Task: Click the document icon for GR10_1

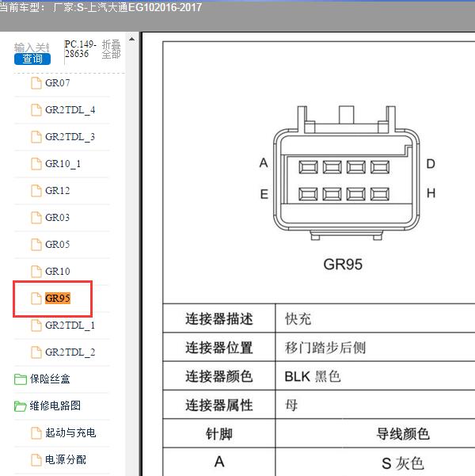Action: [x=36, y=164]
